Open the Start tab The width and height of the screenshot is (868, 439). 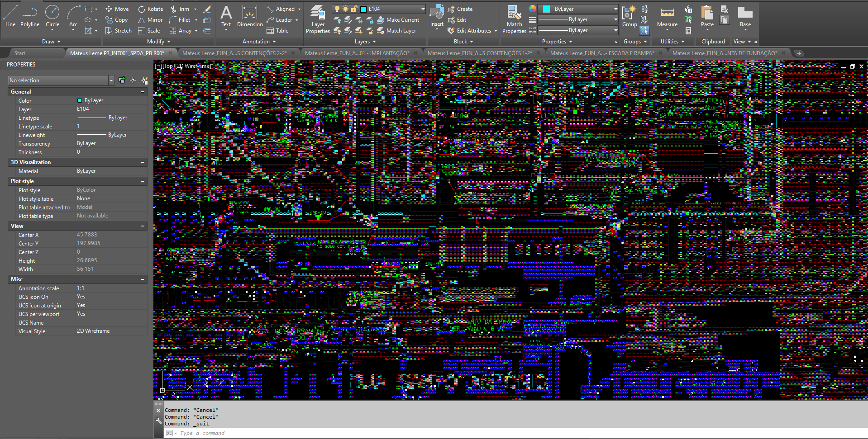click(19, 53)
